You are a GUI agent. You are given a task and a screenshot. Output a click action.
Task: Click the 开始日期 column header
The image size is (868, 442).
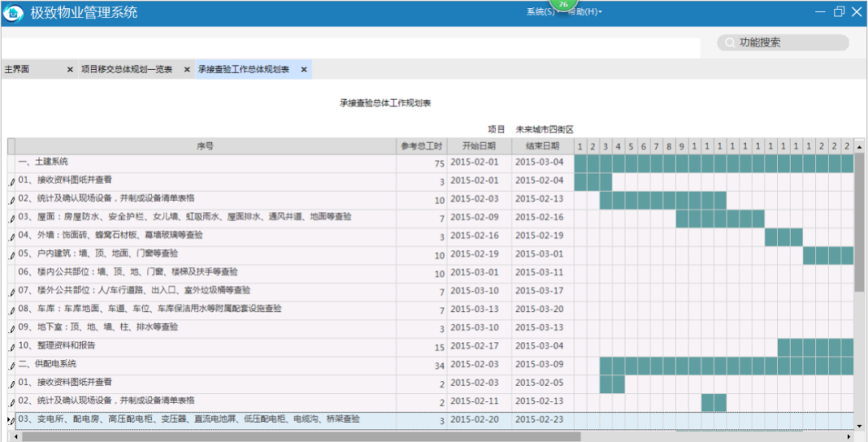pyautogui.click(x=479, y=146)
